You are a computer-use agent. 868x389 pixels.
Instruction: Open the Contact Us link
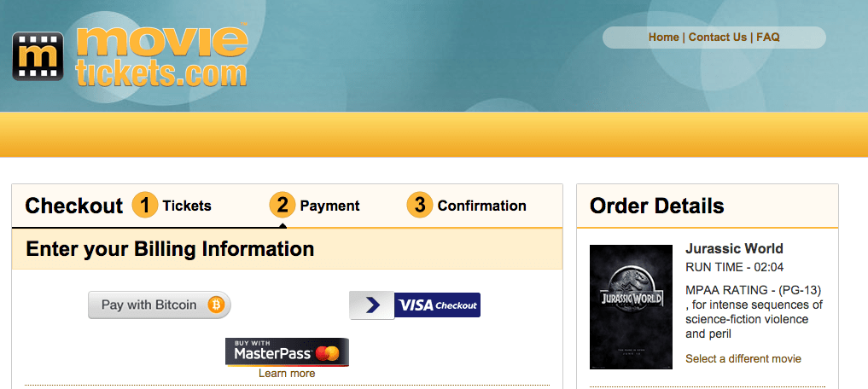pos(718,37)
